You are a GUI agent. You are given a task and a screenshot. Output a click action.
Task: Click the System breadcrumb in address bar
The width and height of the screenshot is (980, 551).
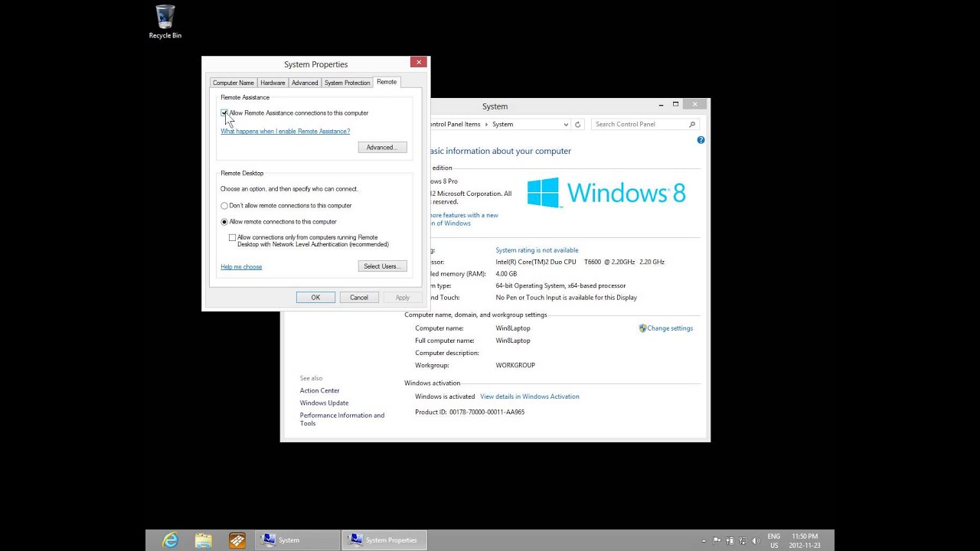point(503,124)
